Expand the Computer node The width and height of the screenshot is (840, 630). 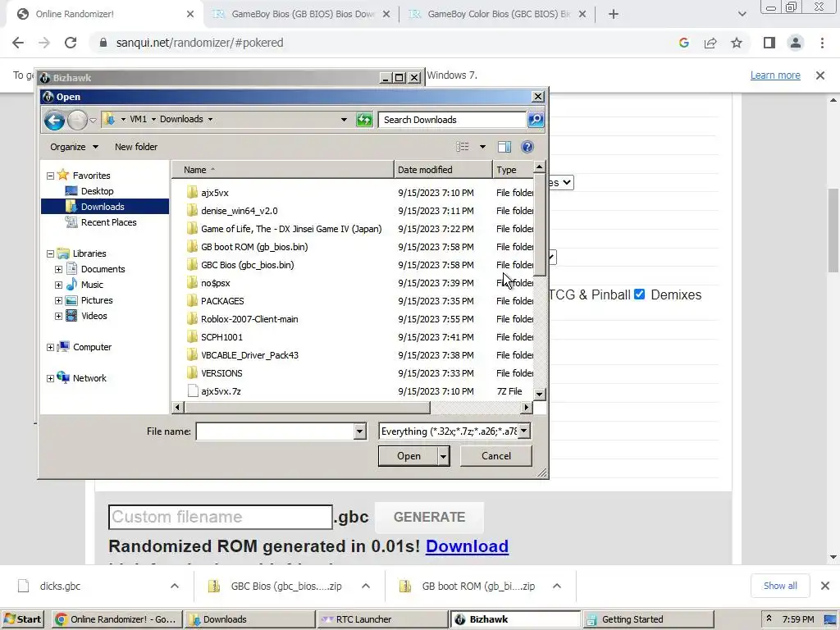coord(50,348)
